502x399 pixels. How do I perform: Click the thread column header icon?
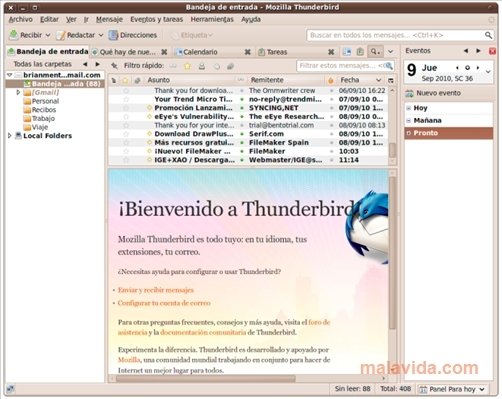[x=114, y=80]
